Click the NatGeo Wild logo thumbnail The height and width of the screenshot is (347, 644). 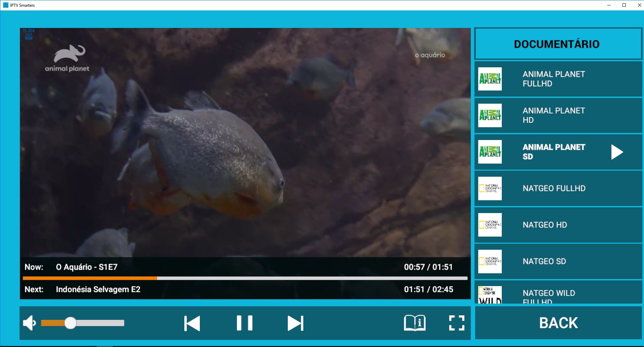click(x=490, y=295)
